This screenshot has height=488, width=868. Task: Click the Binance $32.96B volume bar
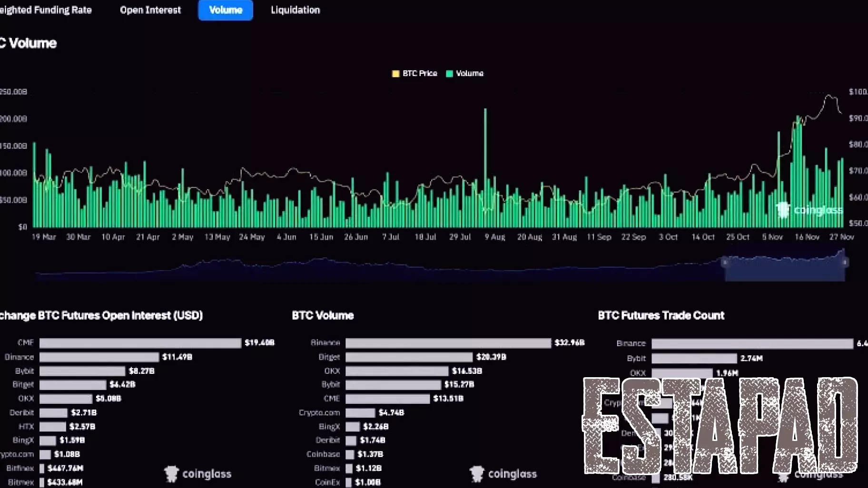tap(448, 343)
